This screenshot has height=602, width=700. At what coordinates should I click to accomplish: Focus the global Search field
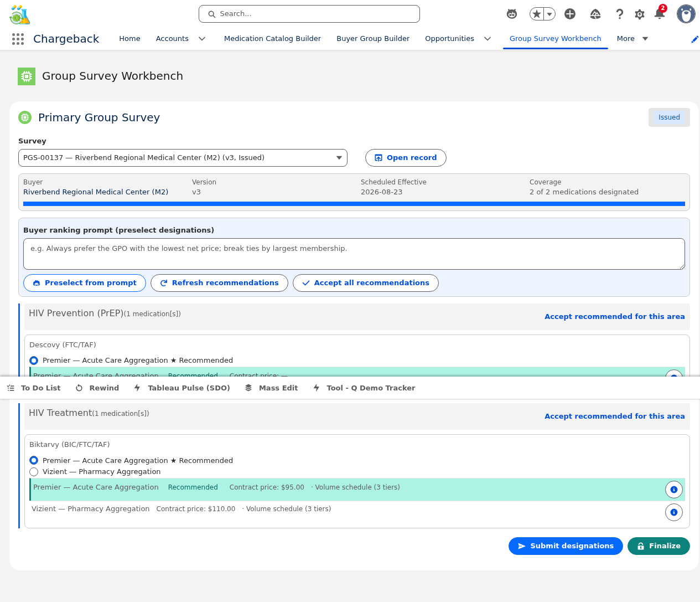[x=309, y=14]
